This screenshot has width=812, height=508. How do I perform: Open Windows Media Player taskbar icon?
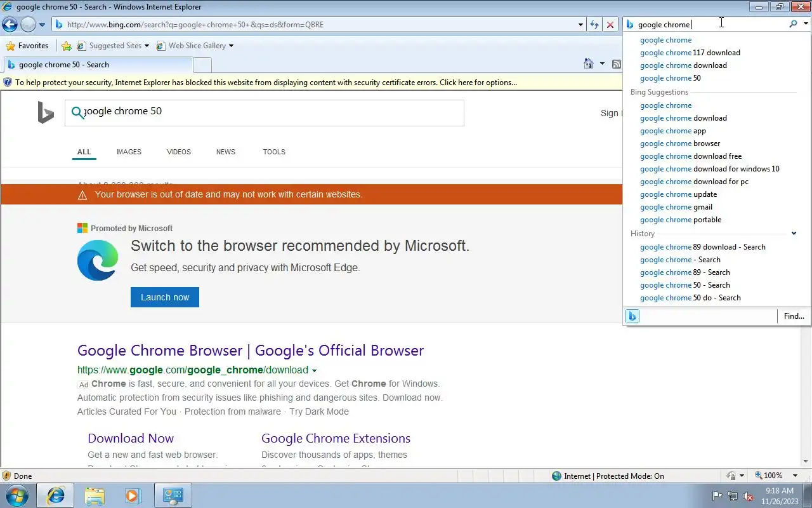(133, 495)
